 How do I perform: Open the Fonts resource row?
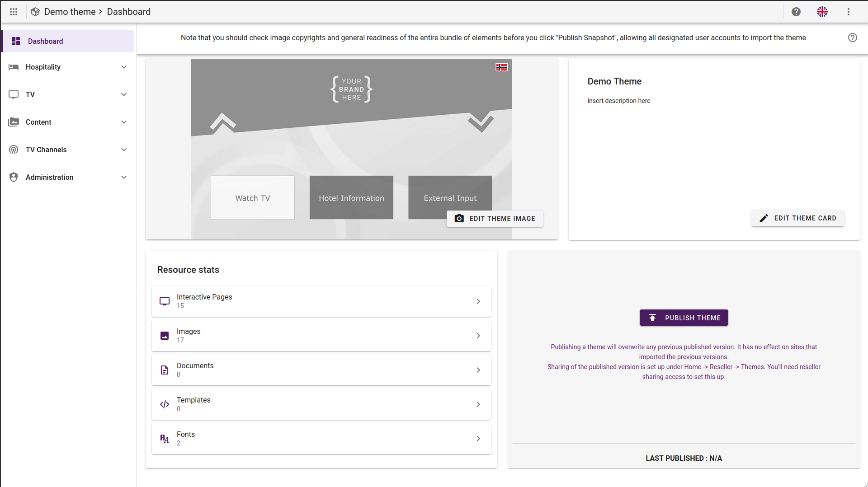point(321,439)
